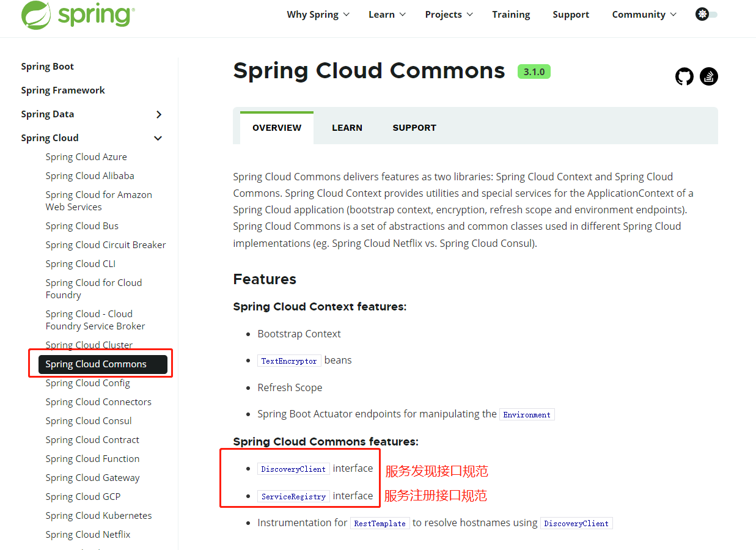Select Spring Cloud Consul
Image resolution: width=756 pixels, height=550 pixels.
pos(89,421)
